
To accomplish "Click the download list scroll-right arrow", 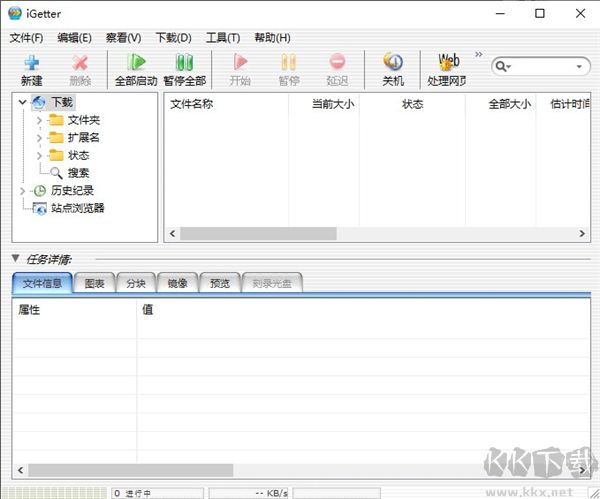I will (x=582, y=233).
